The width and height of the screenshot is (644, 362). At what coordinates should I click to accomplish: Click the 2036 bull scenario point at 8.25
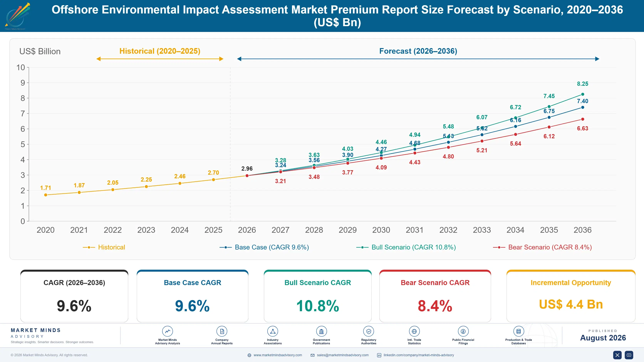tap(583, 94)
